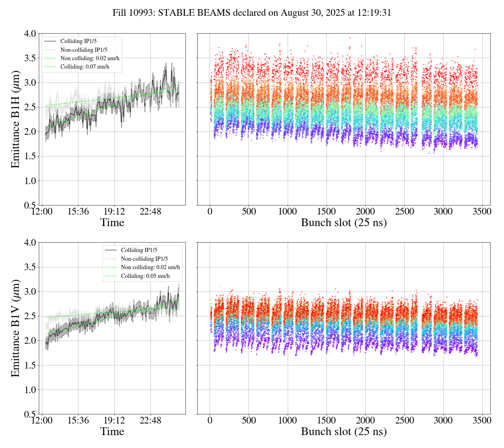Select the 1500 tick label on top scatter axis
Viewport: 504px width, 448px height.
tap(326, 212)
